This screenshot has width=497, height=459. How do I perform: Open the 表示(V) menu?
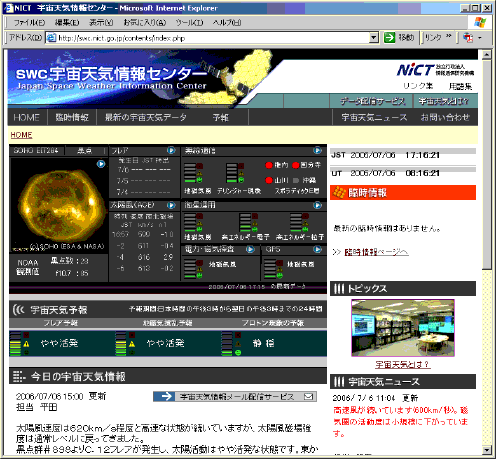pos(101,23)
